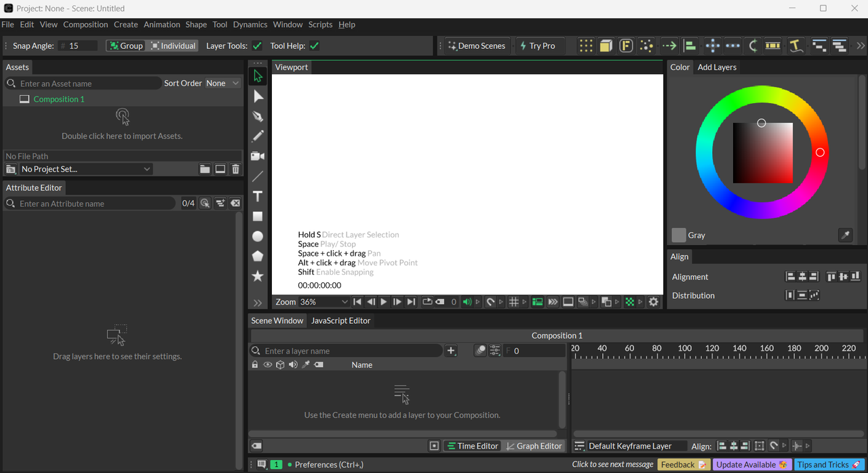Click the yellow F falloff icon
The image size is (868, 473).
pyautogui.click(x=627, y=45)
